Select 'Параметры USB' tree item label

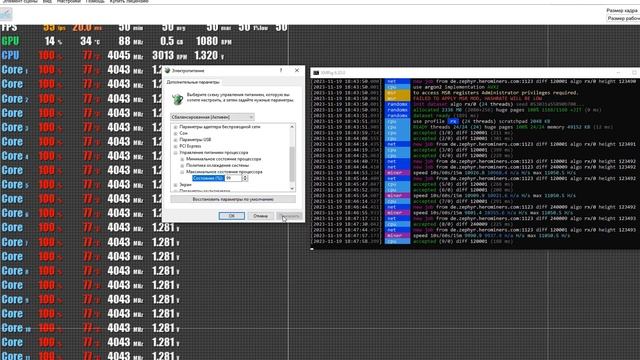[x=195, y=140]
